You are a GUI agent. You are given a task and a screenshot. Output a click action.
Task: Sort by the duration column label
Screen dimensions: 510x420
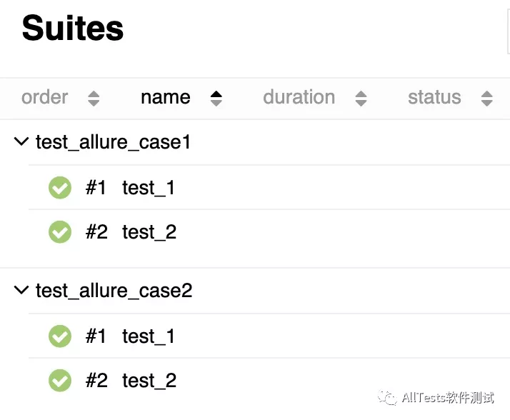pos(299,98)
